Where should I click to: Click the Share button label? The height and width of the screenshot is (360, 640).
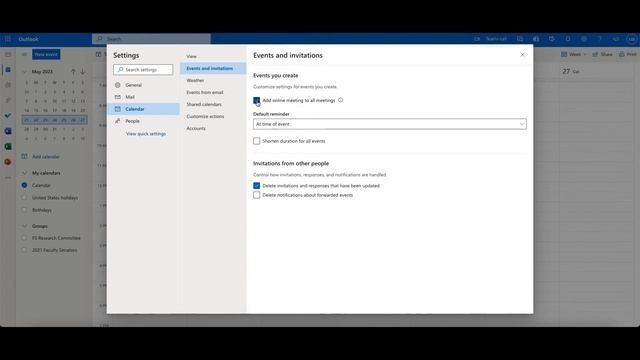coord(607,54)
